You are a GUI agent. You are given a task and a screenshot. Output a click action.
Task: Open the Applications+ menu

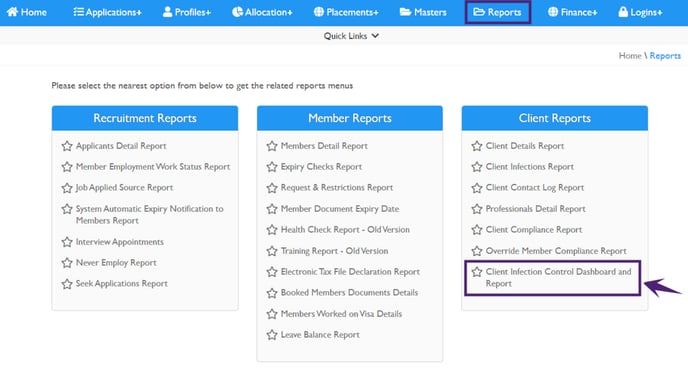(108, 12)
